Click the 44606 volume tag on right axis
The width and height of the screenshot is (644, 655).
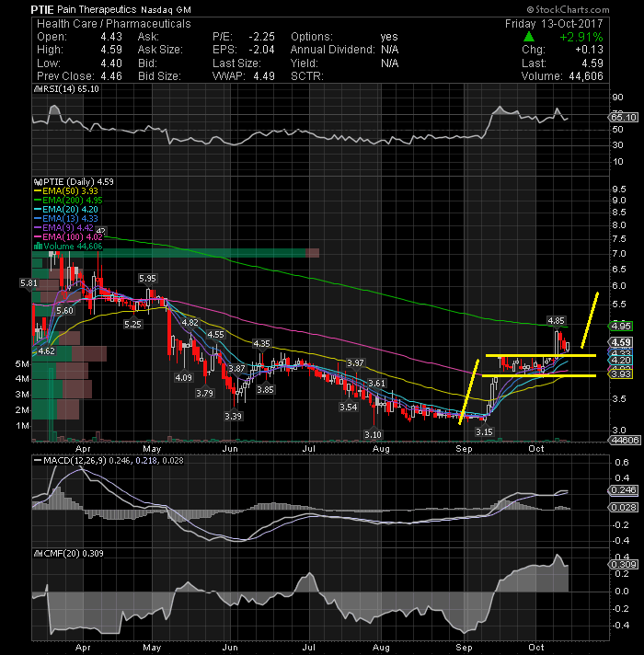pyautogui.click(x=625, y=440)
